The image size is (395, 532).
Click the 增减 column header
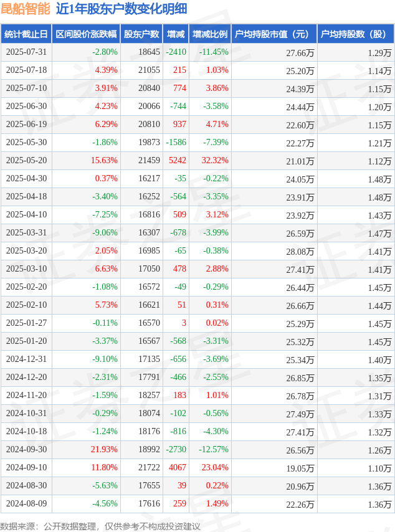(176, 34)
